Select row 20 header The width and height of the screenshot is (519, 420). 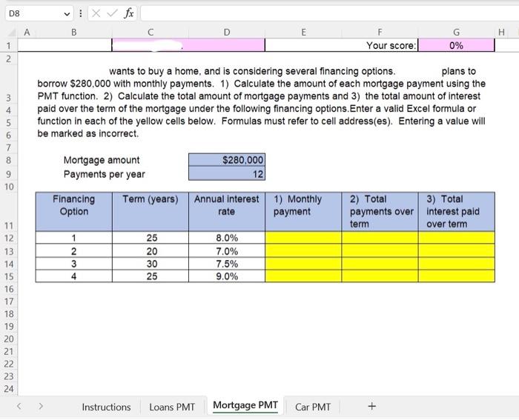point(9,339)
